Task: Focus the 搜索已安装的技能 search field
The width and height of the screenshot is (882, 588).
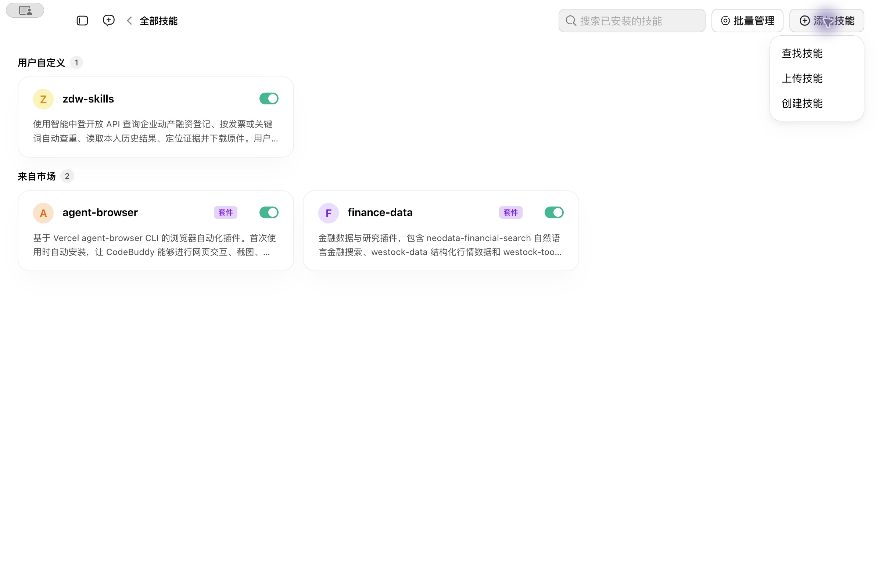Action: coord(632,21)
